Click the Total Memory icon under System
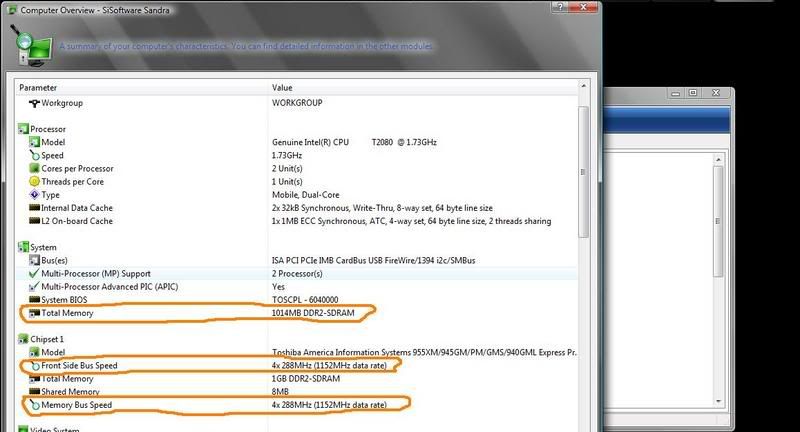The width and height of the screenshot is (800, 432). (x=34, y=313)
